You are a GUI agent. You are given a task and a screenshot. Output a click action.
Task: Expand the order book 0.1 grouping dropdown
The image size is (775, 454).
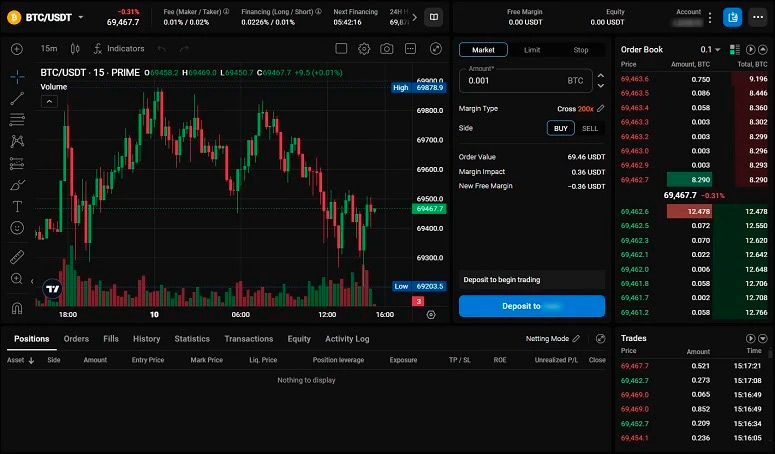(x=710, y=49)
